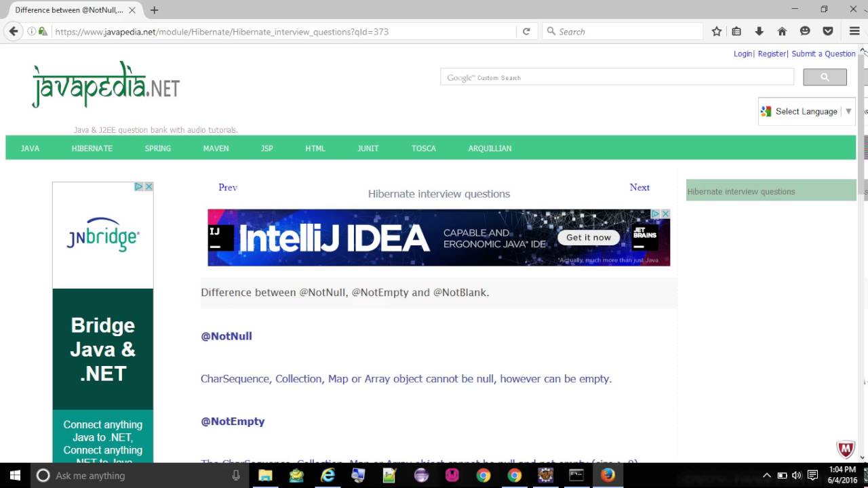
Task: Open the Downloads arrow icon
Action: (x=759, y=31)
